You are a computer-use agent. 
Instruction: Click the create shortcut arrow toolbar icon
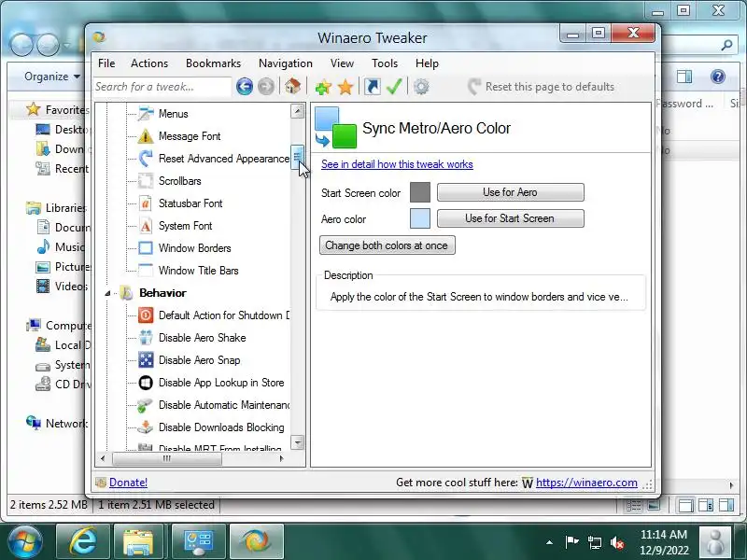pyautogui.click(x=372, y=87)
